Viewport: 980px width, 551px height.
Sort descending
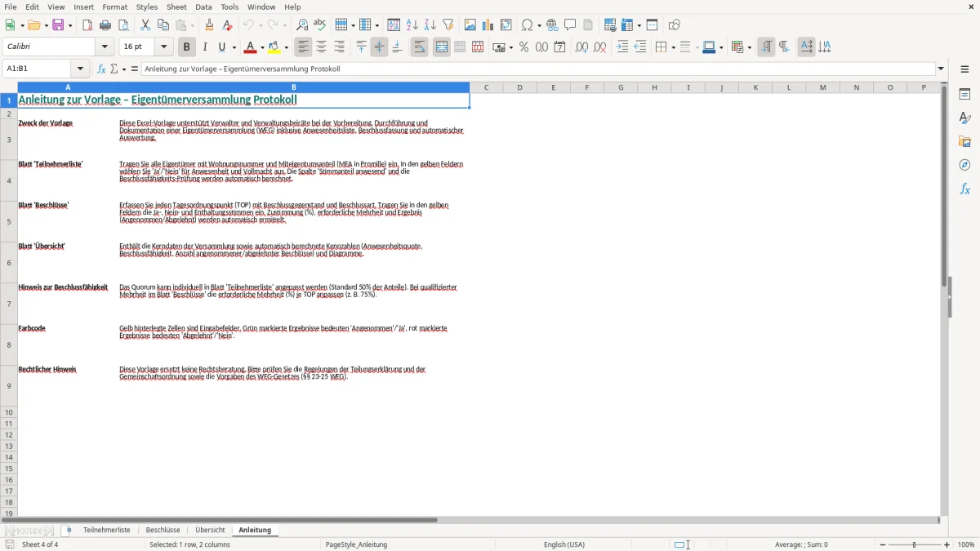coord(430,25)
